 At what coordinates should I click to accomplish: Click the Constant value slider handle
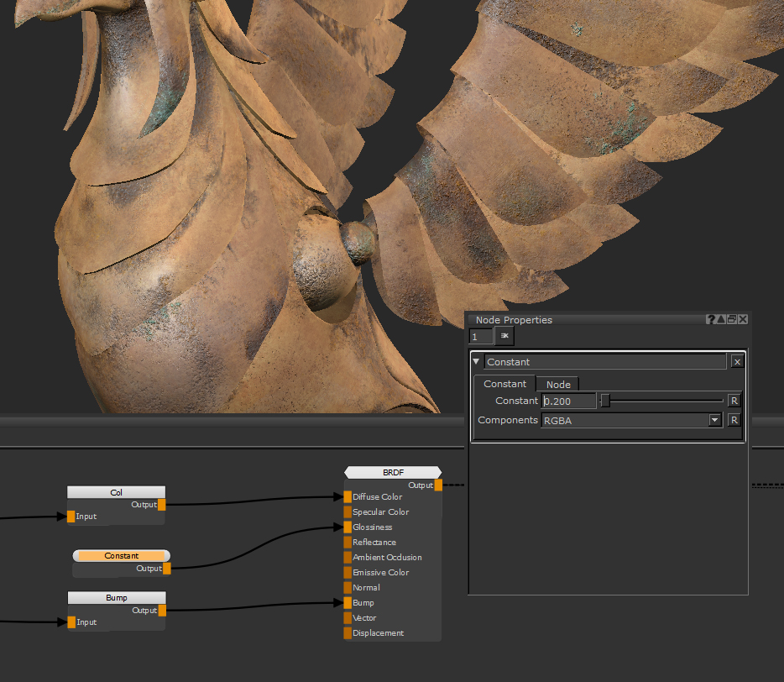coord(604,401)
